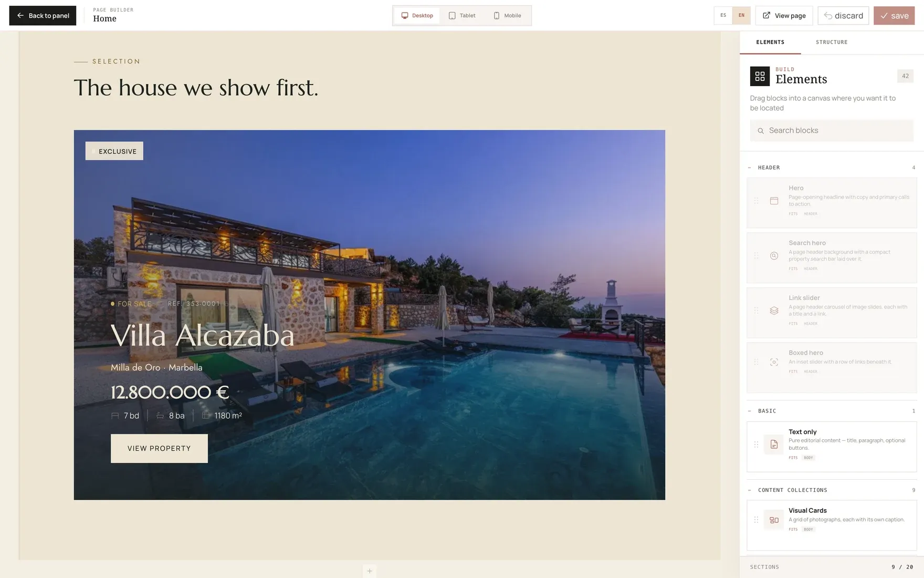This screenshot has height=578, width=924.
Task: Select the Search hero block icon
Action: pyautogui.click(x=774, y=256)
